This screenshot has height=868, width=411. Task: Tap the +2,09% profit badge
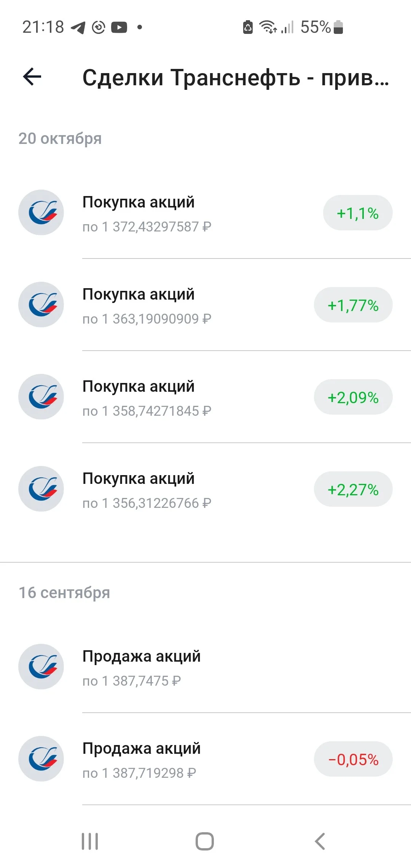point(353,397)
